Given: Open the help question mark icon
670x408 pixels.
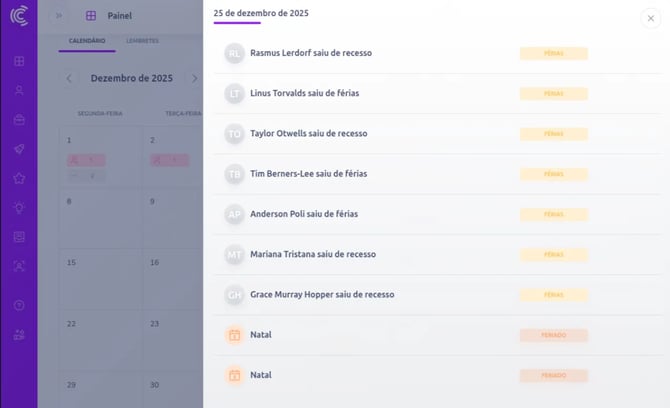Looking at the screenshot, I should (x=19, y=305).
